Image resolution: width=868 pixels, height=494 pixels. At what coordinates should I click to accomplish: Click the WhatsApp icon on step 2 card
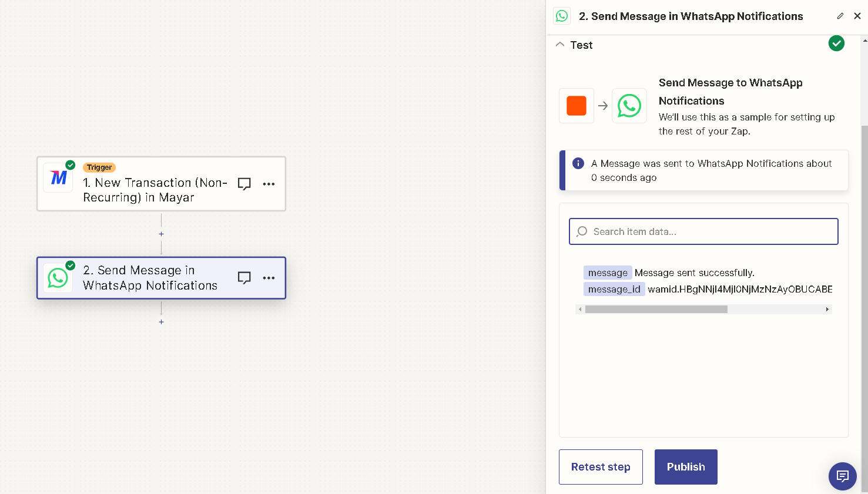(x=58, y=278)
